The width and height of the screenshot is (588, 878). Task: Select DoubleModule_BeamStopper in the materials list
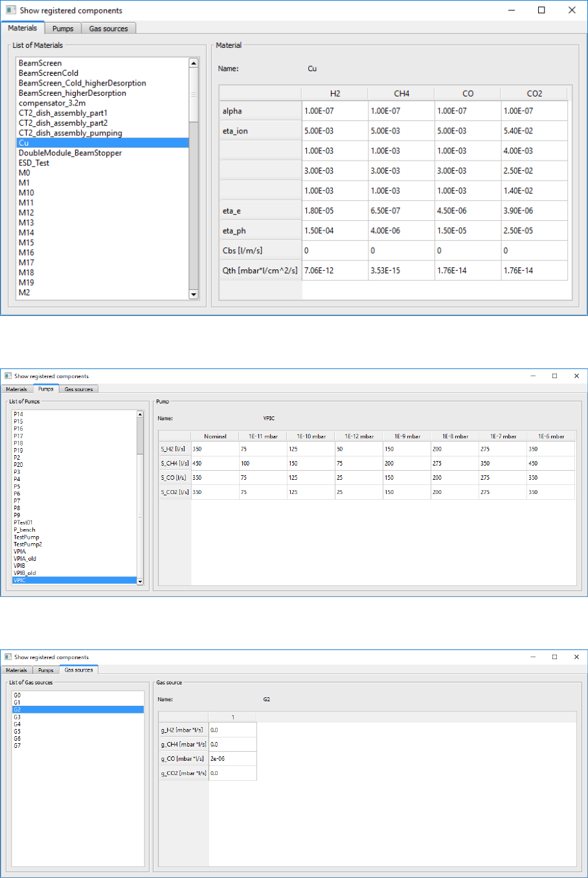click(x=70, y=153)
